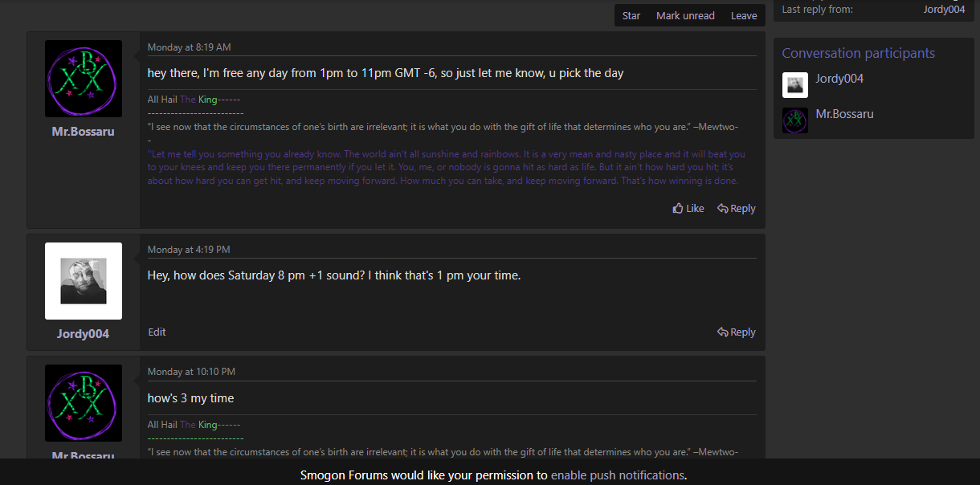This screenshot has height=485, width=980.
Task: Click the Monday at 8:19 AM timestamp
Action: tap(189, 47)
